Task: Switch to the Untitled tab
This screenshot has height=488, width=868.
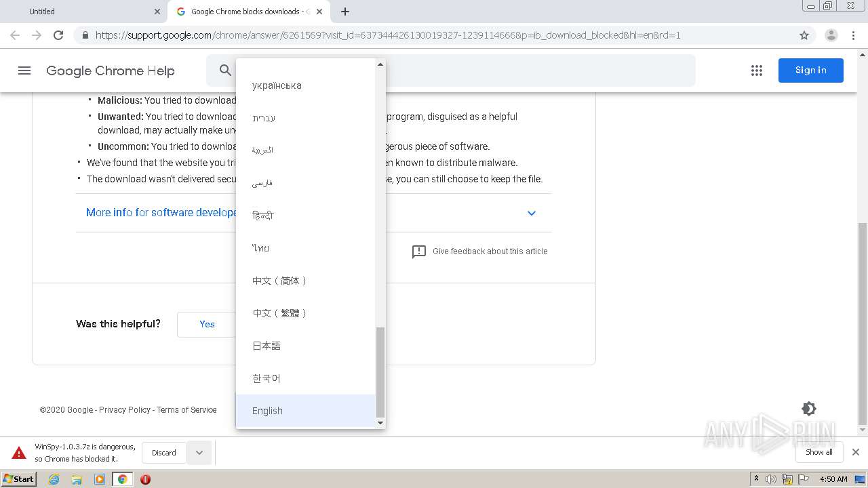Action: [x=83, y=12]
